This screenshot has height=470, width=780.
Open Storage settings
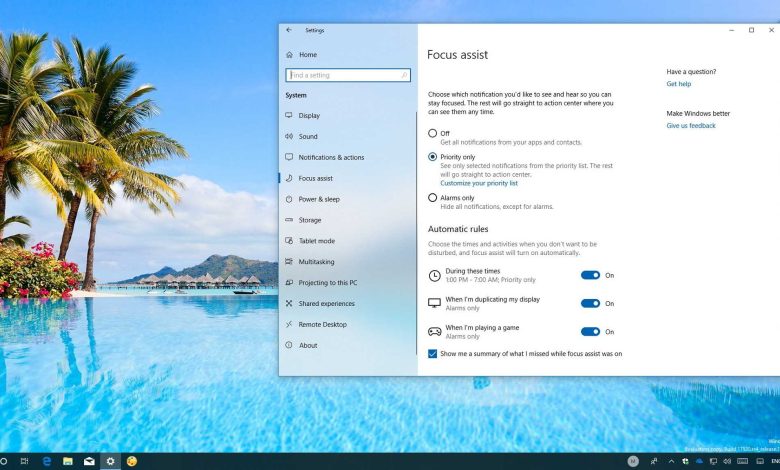pos(310,220)
